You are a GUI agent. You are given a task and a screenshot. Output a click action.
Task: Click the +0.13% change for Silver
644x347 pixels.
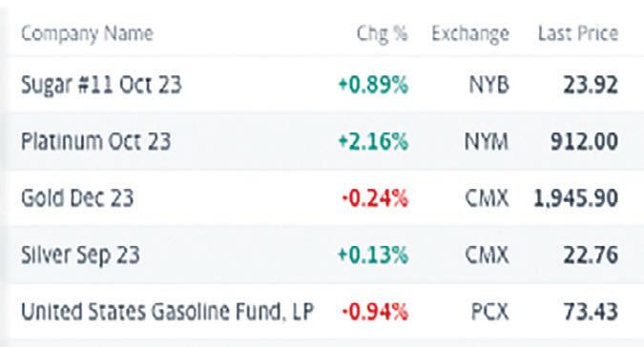click(373, 255)
